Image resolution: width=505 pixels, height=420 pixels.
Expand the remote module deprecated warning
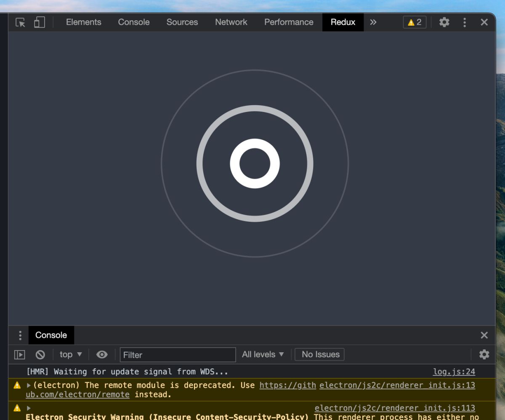(x=29, y=385)
